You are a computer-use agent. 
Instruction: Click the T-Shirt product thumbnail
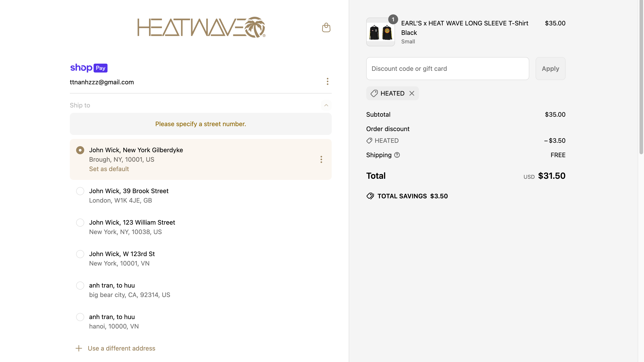tap(380, 32)
